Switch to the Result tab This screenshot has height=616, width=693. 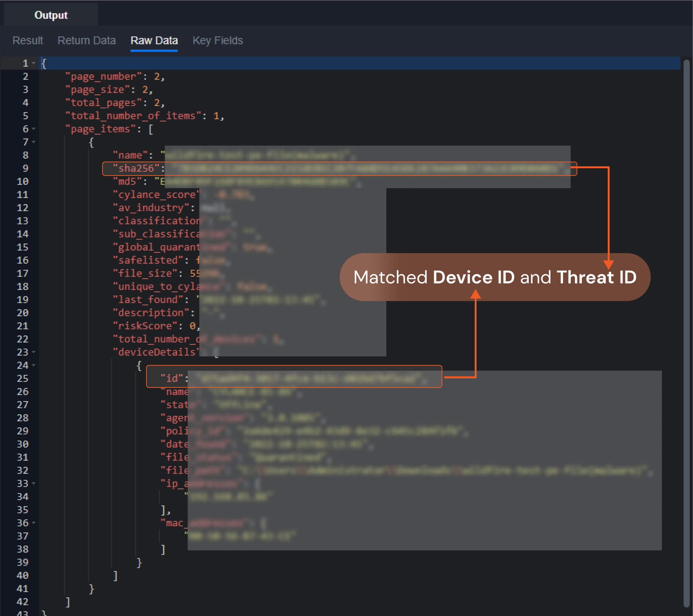tap(27, 40)
